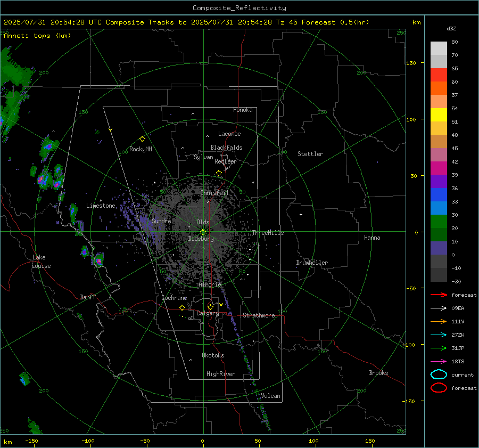Click the Lake Louise label

tap(41, 262)
